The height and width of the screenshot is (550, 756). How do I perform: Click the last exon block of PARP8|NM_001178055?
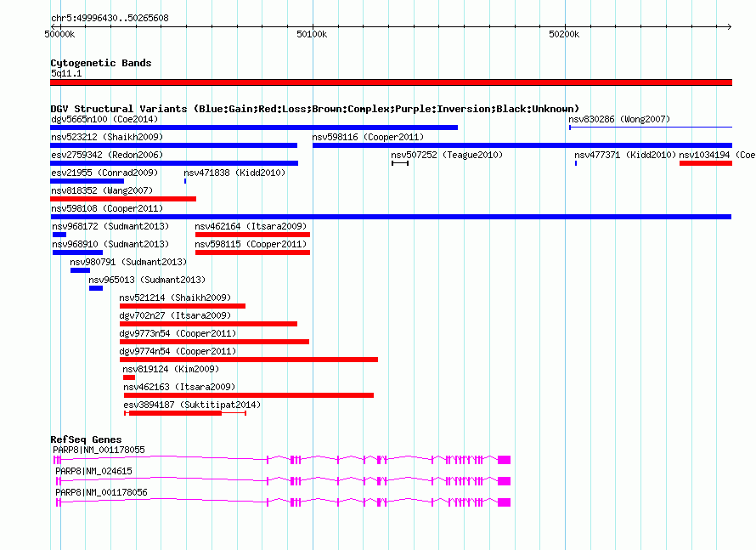[505, 460]
